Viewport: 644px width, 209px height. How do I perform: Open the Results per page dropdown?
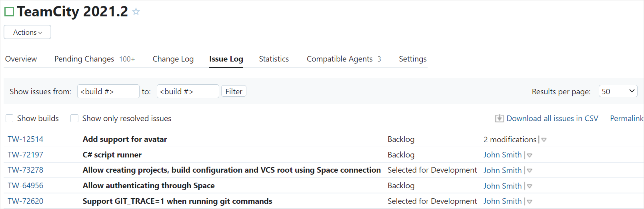[x=618, y=92]
